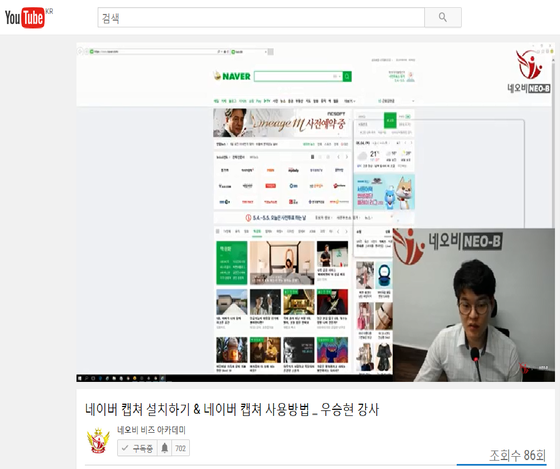This screenshot has height=469, width=560.
Task: Click the video title 네이버 캡쳐 설치하기
Action: pyautogui.click(x=232, y=410)
